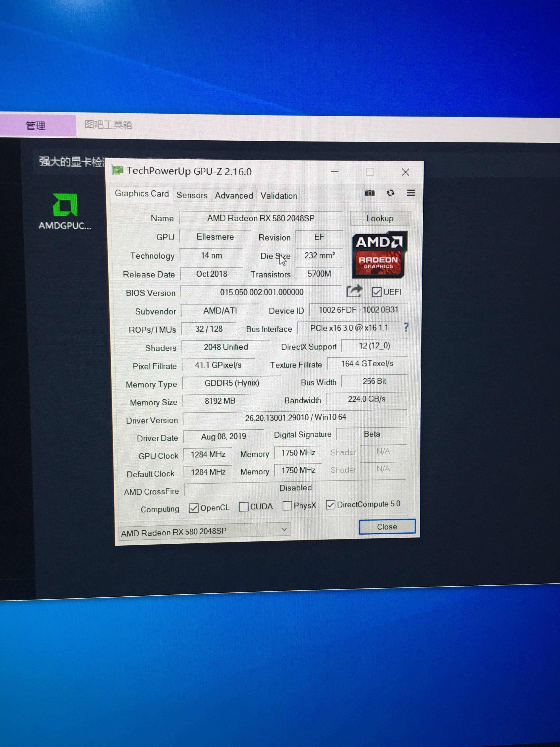Toggle the OpenCL checkbox
Screen dimensions: 560x747
pyautogui.click(x=193, y=508)
